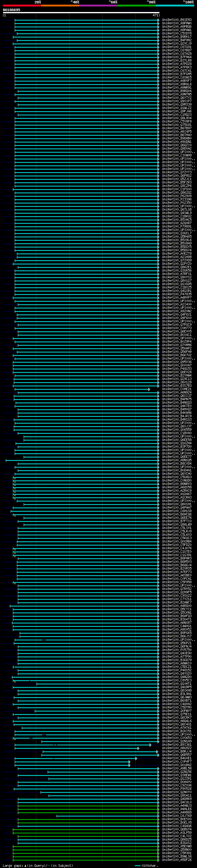Select hit label UniRef100_A9RVF7

point(177,81)
